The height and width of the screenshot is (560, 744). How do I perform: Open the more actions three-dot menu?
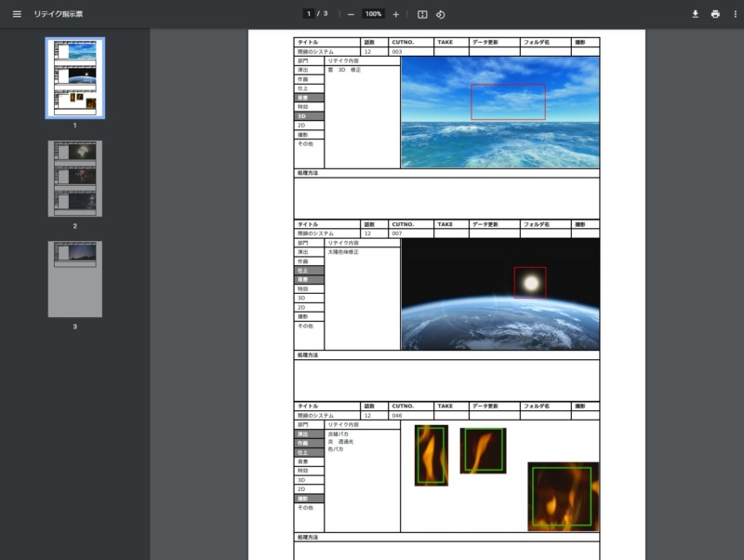coord(736,14)
